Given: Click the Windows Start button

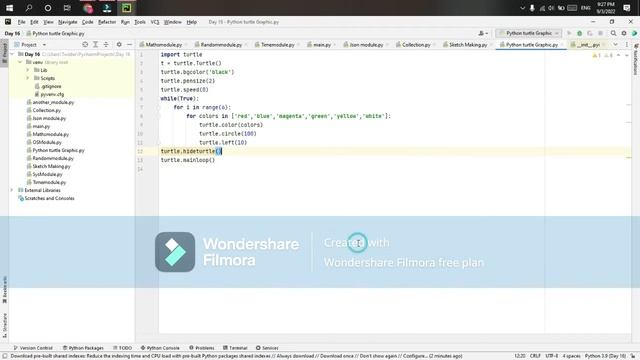Looking at the screenshot, I should pyautogui.click(x=9, y=8).
